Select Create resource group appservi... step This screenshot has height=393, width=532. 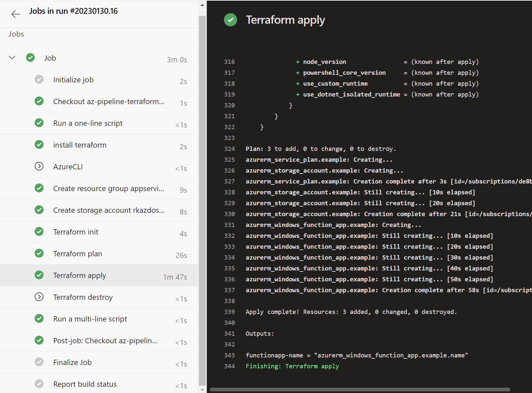click(109, 188)
